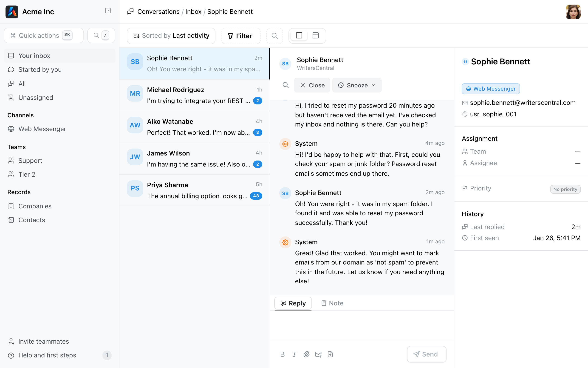This screenshot has height=368, width=588.
Task: Click the email envelope icon in composer
Action: (318, 354)
